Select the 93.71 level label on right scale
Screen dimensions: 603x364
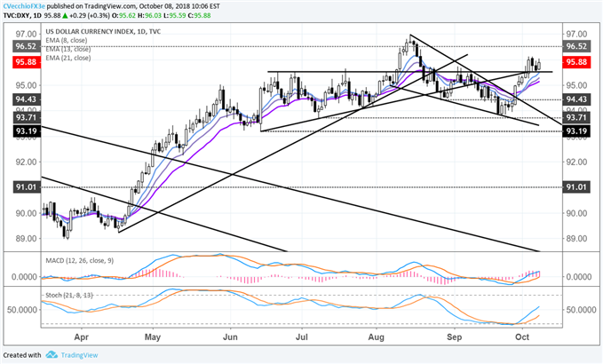pos(576,117)
